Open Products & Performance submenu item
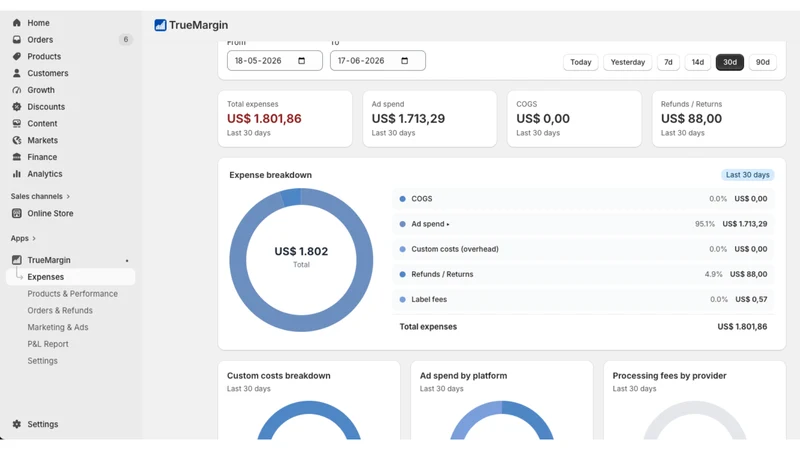Viewport: 800px width, 450px height. (72, 294)
